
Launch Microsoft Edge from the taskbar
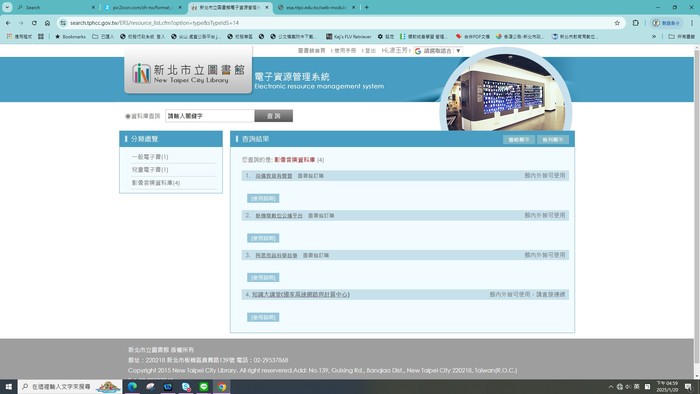click(x=132, y=386)
